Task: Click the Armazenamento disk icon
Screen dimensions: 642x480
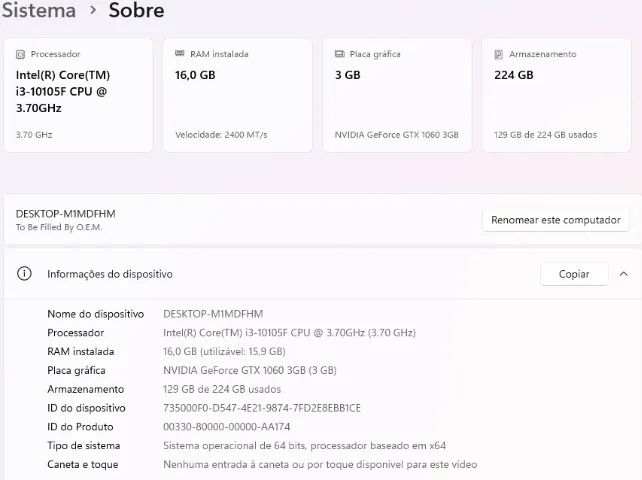Action: pos(499,54)
